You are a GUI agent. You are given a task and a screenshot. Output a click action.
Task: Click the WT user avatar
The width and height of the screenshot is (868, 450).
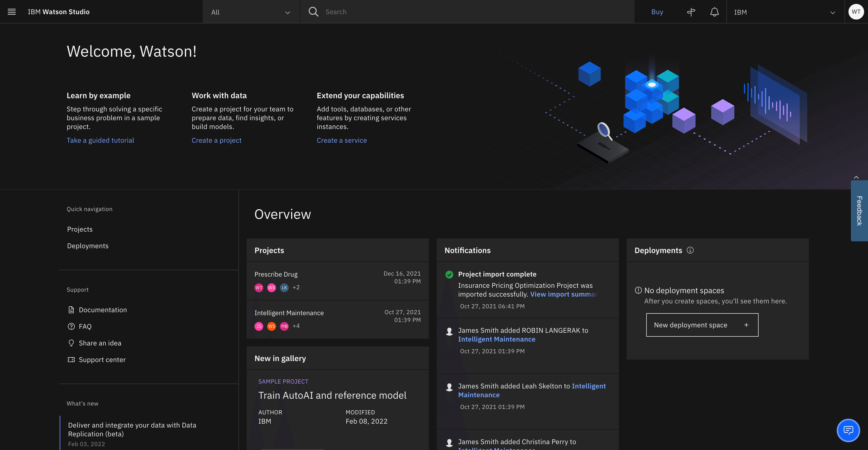(856, 12)
